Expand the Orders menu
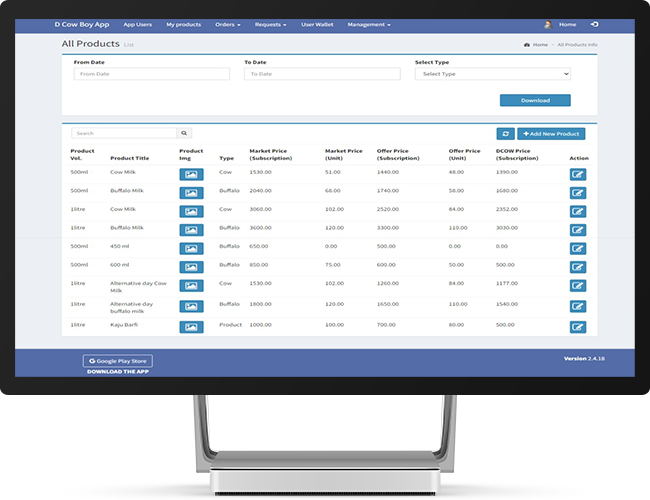Screen dimensions: 650x500 tap(227, 24)
